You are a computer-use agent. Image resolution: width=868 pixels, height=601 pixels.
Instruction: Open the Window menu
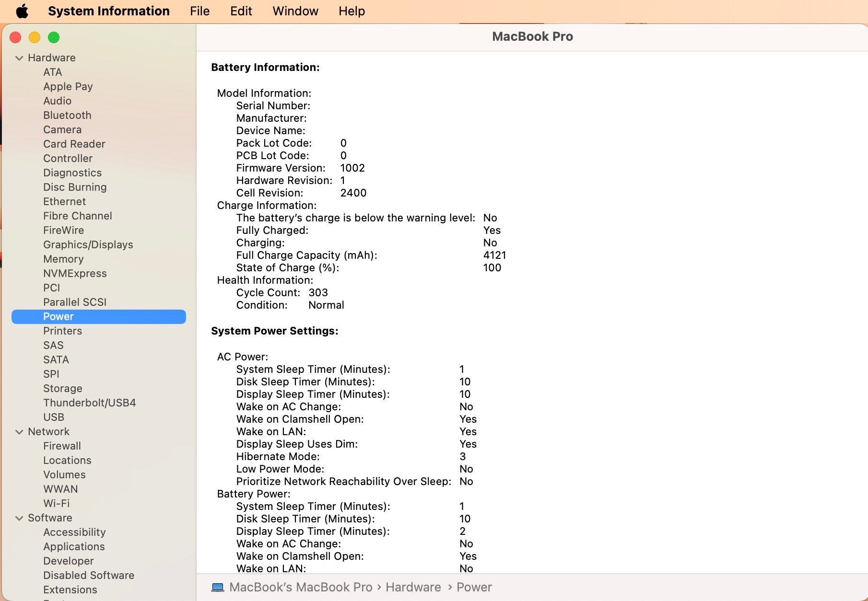point(295,11)
